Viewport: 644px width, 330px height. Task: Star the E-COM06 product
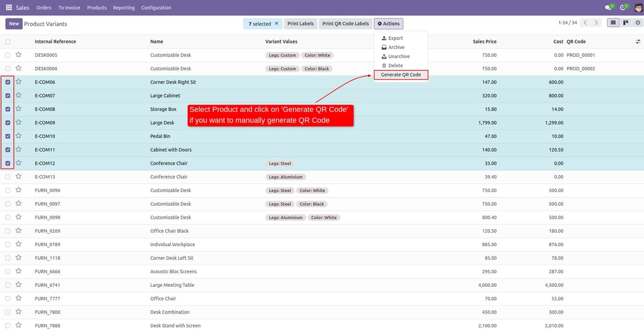pyautogui.click(x=18, y=81)
